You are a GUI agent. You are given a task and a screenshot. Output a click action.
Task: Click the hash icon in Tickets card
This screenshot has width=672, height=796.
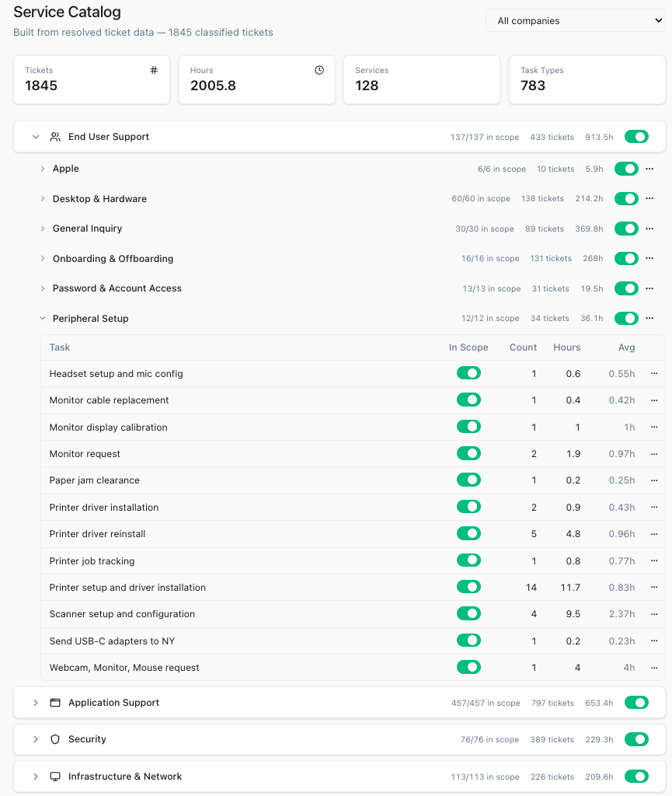(x=154, y=70)
